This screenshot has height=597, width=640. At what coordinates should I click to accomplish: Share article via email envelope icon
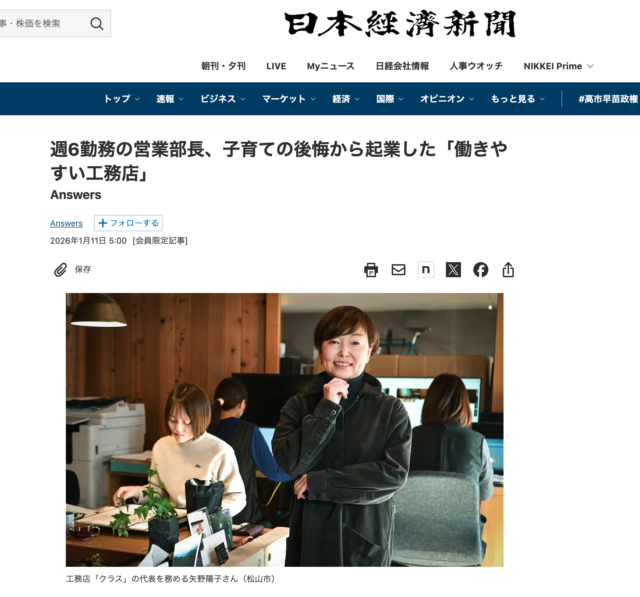(x=398, y=270)
